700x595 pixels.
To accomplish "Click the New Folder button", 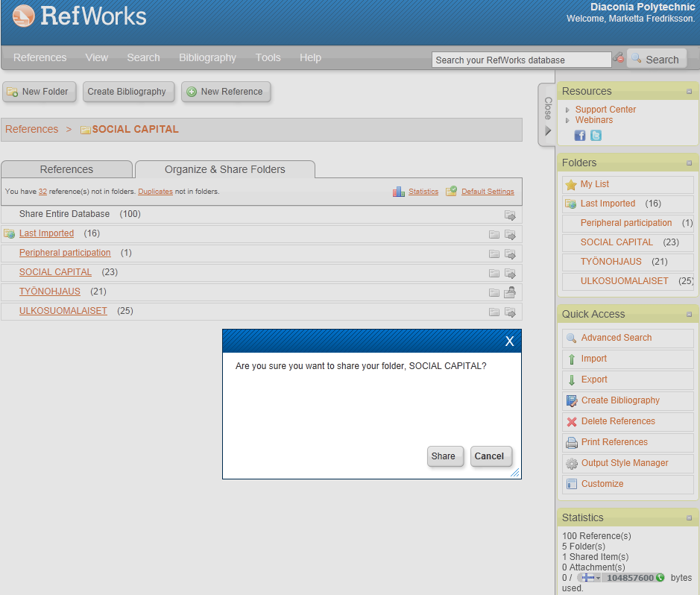I will pyautogui.click(x=40, y=92).
